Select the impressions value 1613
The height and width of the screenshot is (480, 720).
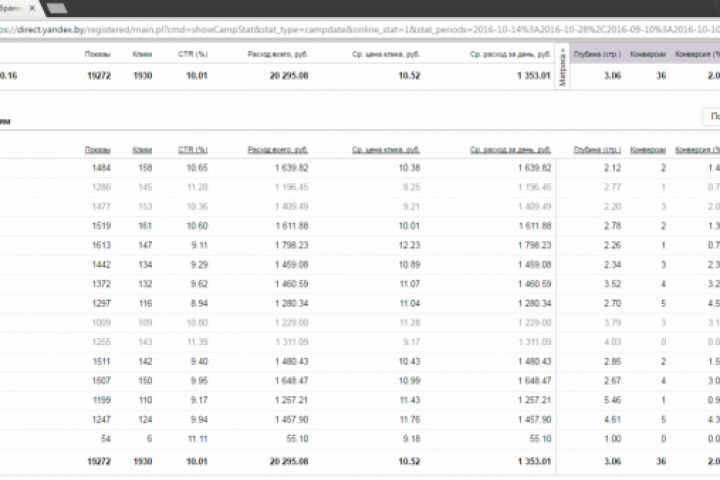click(x=101, y=245)
